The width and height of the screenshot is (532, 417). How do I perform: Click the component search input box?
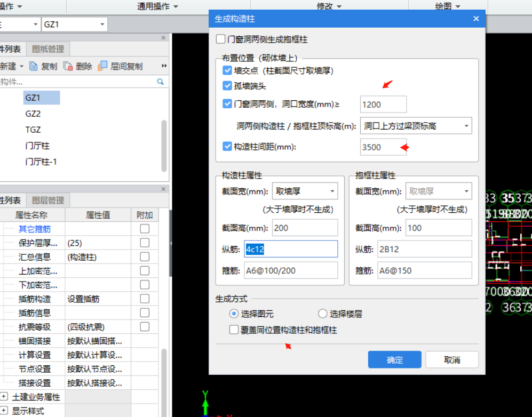(x=78, y=82)
